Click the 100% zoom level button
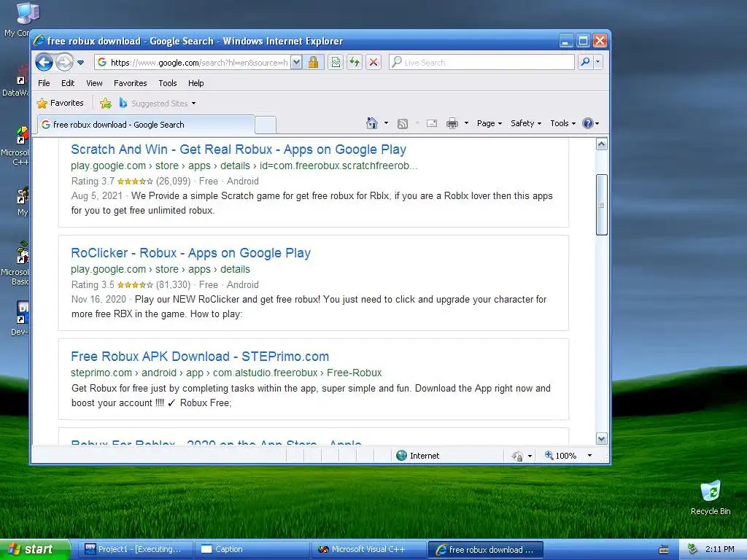The image size is (747, 560). tap(561, 456)
